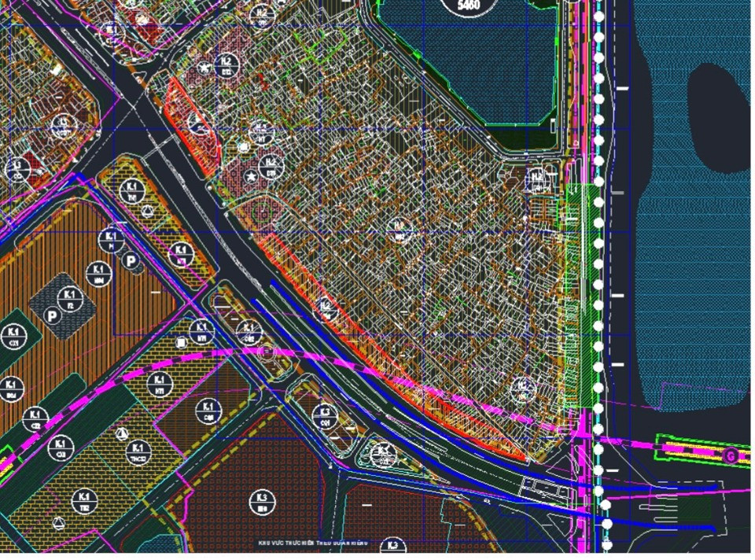Click the K.1 CQ1 zone label

(x=208, y=411)
